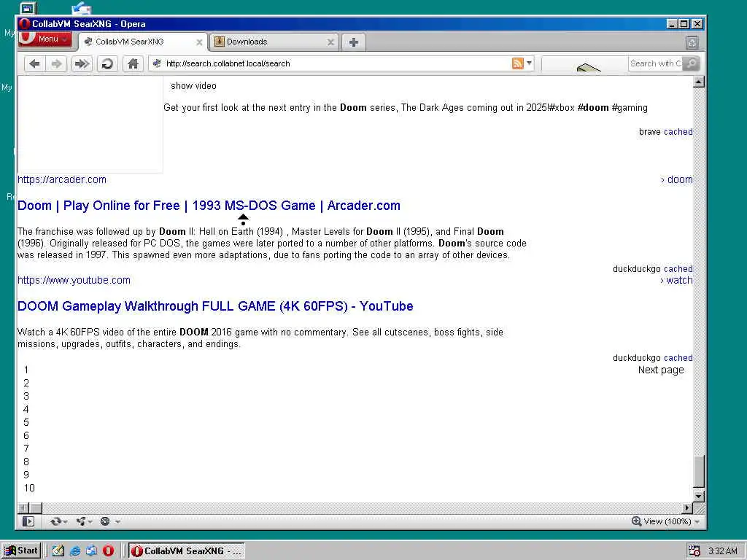
Task: Open the Opera Turbo icon in status bar
Action: [x=105, y=521]
